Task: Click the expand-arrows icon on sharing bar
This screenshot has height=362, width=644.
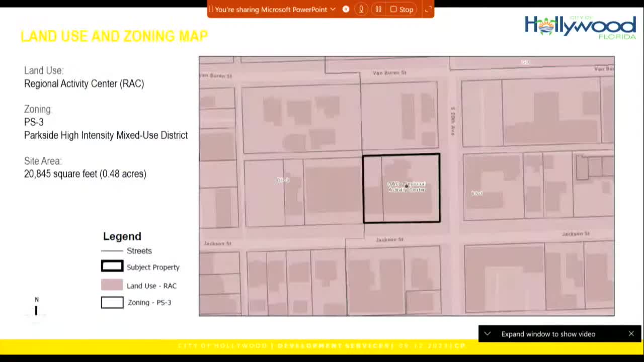Action: click(x=428, y=9)
